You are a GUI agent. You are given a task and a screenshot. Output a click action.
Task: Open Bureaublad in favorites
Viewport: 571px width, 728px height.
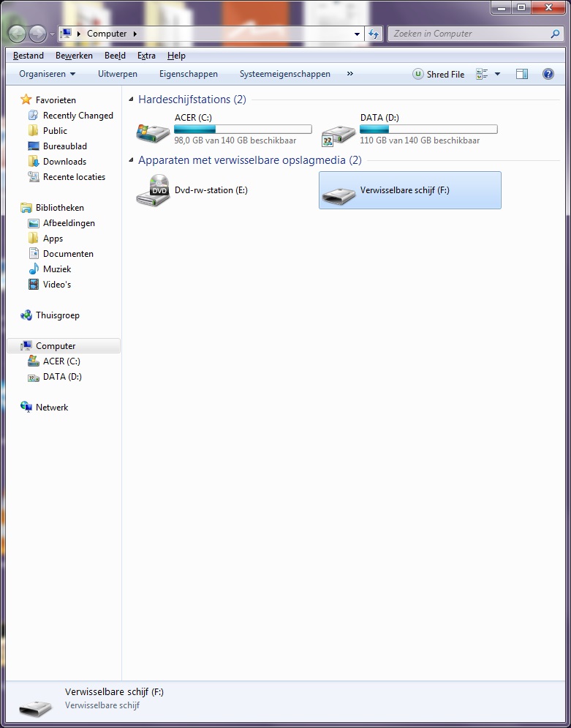coord(65,146)
